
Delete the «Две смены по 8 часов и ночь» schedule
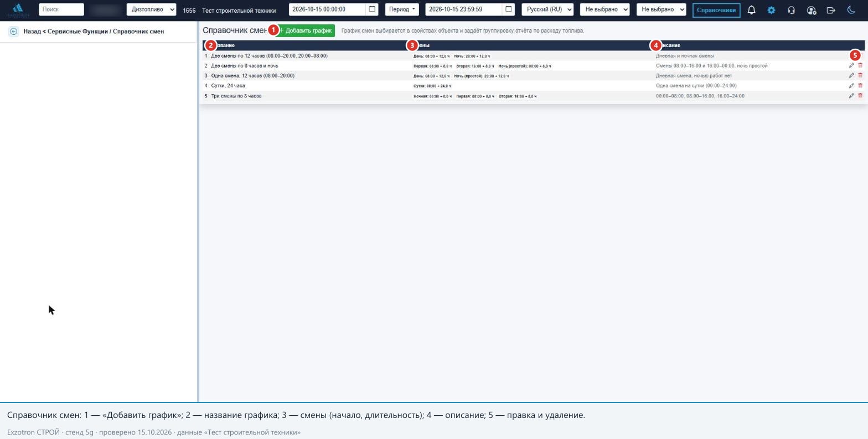click(x=860, y=66)
